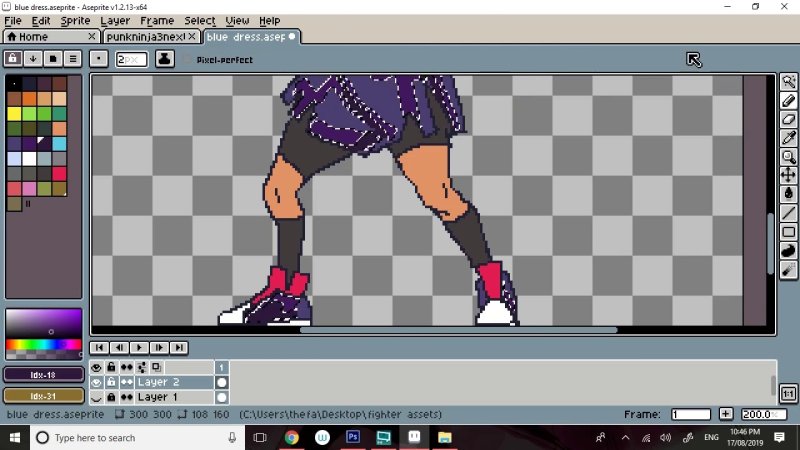
Task: Select Layer 1 in timeline
Action: [x=174, y=397]
